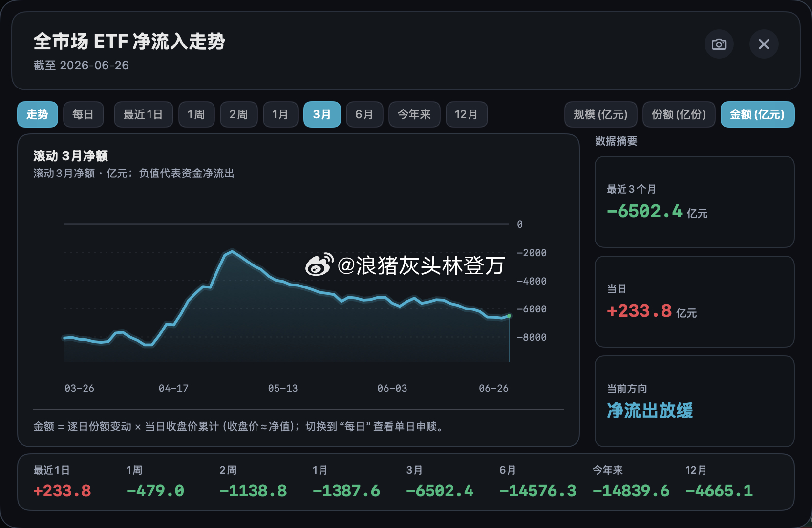Click the 最近3个月 -6502.4 summary card
The height and width of the screenshot is (528, 812).
click(x=694, y=202)
